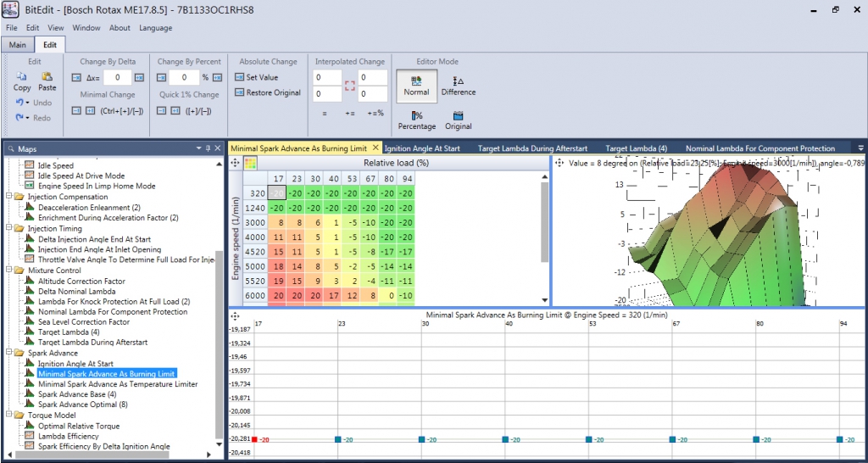868x463 pixels.
Task: Open the Window menu
Action: (x=86, y=28)
